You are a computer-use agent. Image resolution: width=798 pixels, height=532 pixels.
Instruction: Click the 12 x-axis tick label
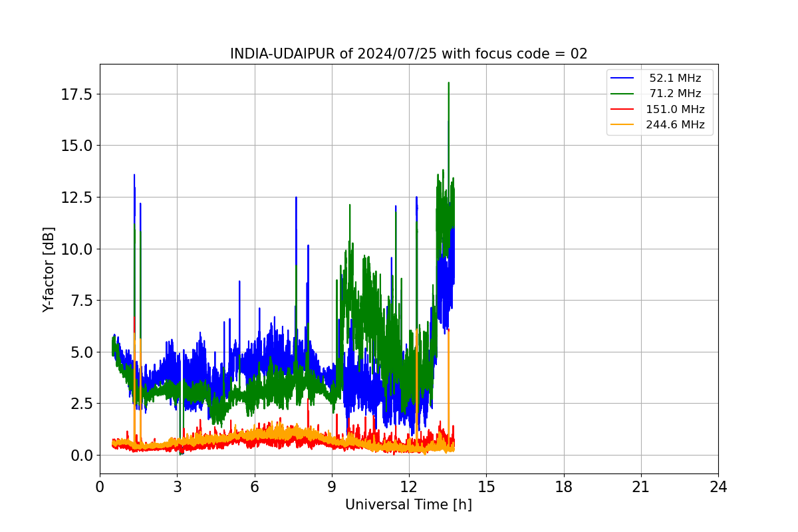click(409, 487)
